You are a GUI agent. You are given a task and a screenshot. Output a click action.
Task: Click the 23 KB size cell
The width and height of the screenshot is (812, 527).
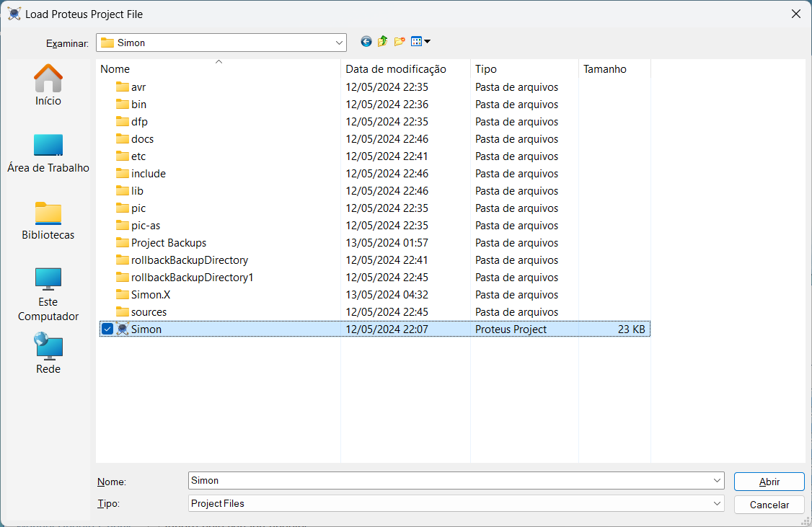[x=631, y=329]
